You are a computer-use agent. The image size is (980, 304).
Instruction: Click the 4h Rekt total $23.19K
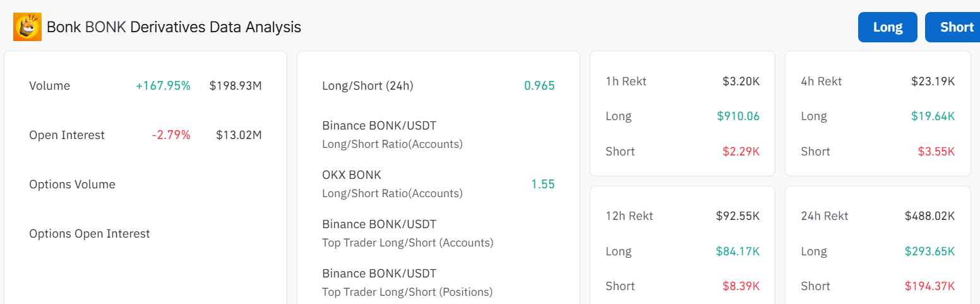(x=933, y=82)
